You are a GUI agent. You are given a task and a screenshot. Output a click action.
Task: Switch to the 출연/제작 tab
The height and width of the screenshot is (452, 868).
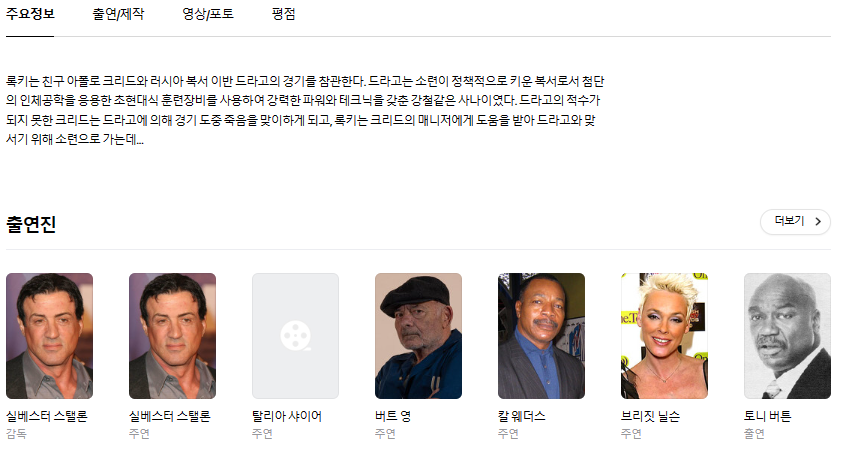(118, 14)
